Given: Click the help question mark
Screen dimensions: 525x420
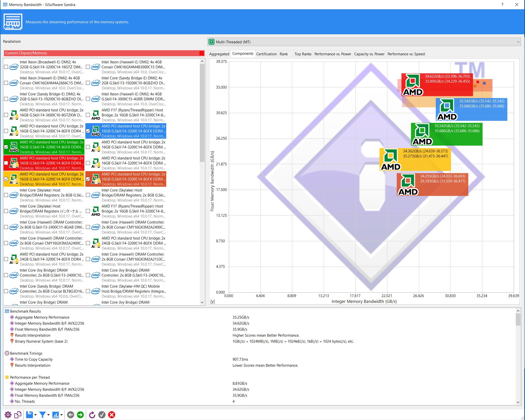Looking at the screenshot, I should point(502,5).
